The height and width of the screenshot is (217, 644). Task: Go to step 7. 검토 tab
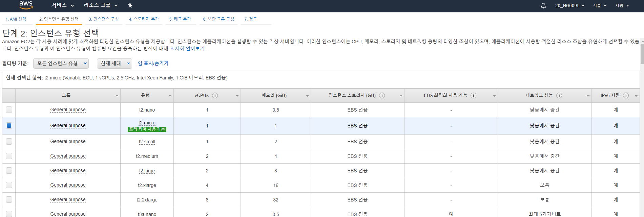(x=251, y=19)
